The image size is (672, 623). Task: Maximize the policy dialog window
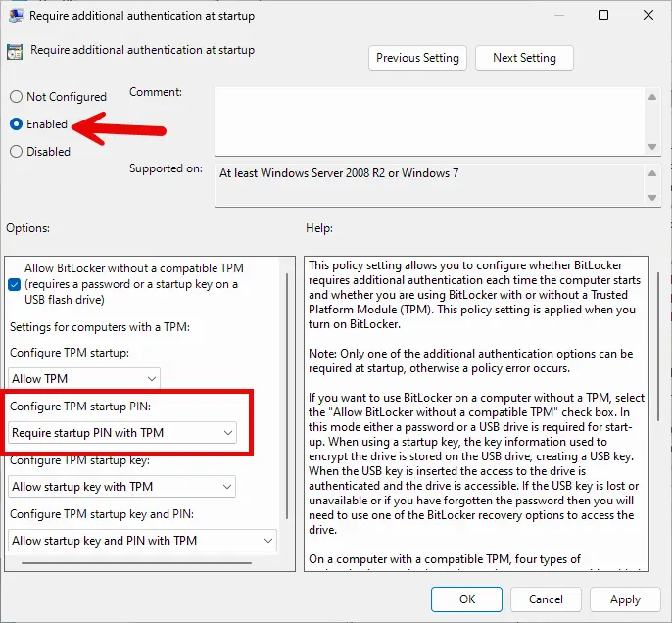[603, 15]
